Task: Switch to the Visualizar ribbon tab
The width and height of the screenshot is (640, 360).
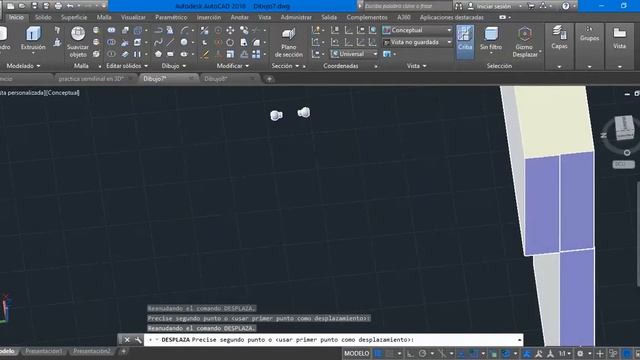Action: pyautogui.click(x=133, y=17)
